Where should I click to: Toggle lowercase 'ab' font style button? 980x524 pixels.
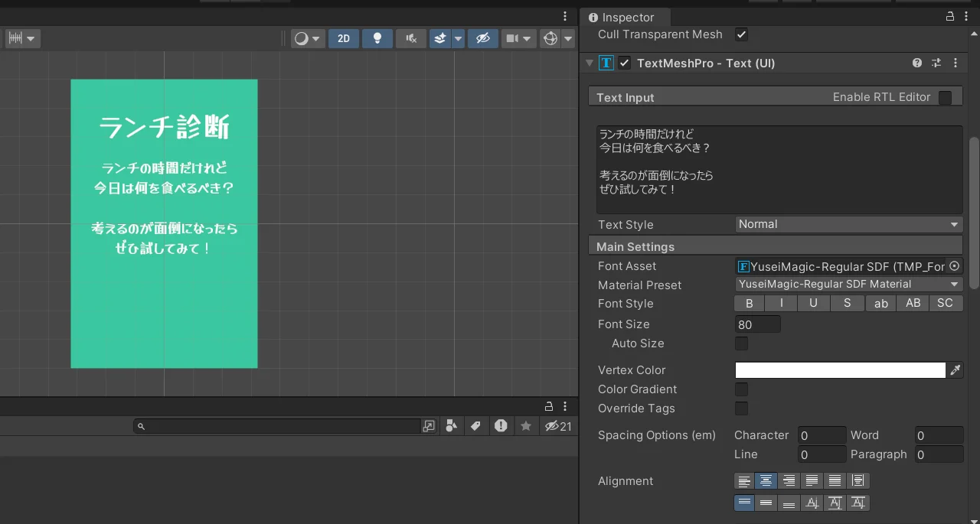click(881, 304)
